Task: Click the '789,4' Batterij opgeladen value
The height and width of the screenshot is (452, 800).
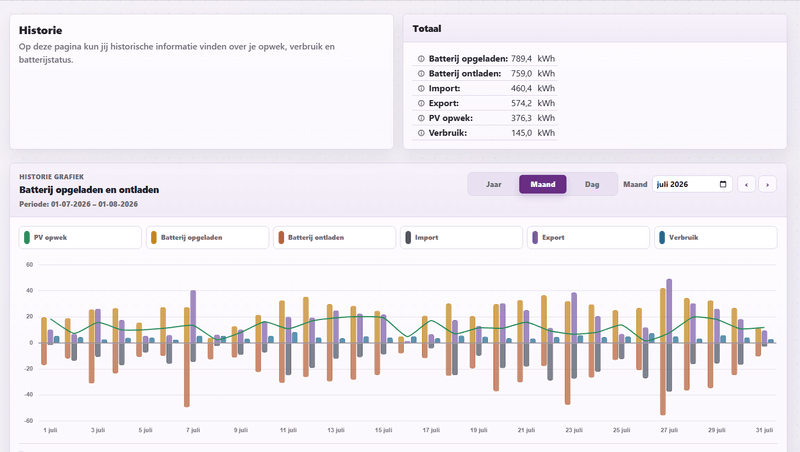Action: [x=521, y=59]
